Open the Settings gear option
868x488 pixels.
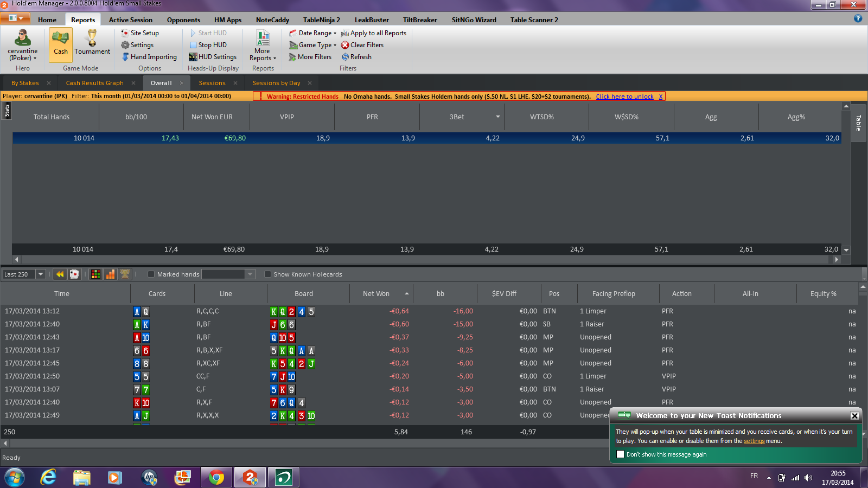(137, 45)
